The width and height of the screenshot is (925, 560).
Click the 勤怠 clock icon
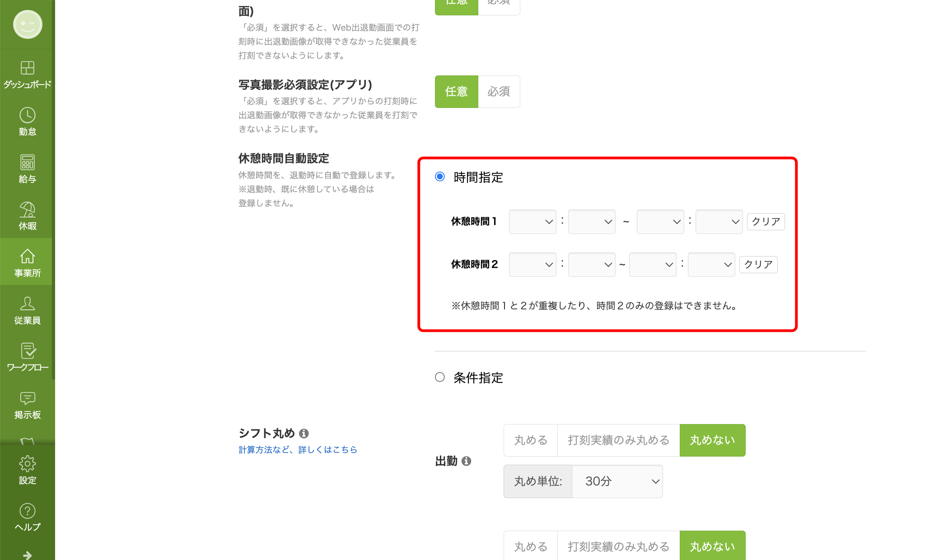27,116
